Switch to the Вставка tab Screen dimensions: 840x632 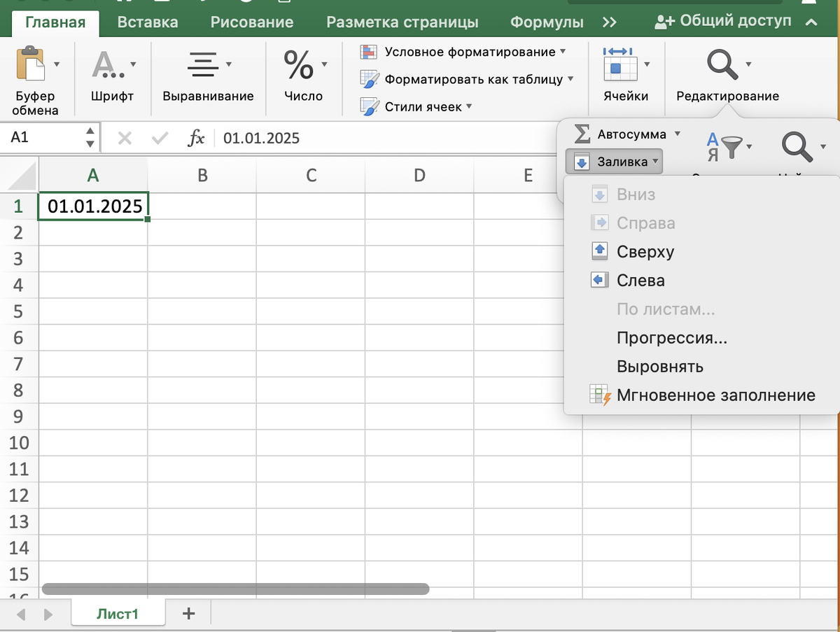point(148,22)
